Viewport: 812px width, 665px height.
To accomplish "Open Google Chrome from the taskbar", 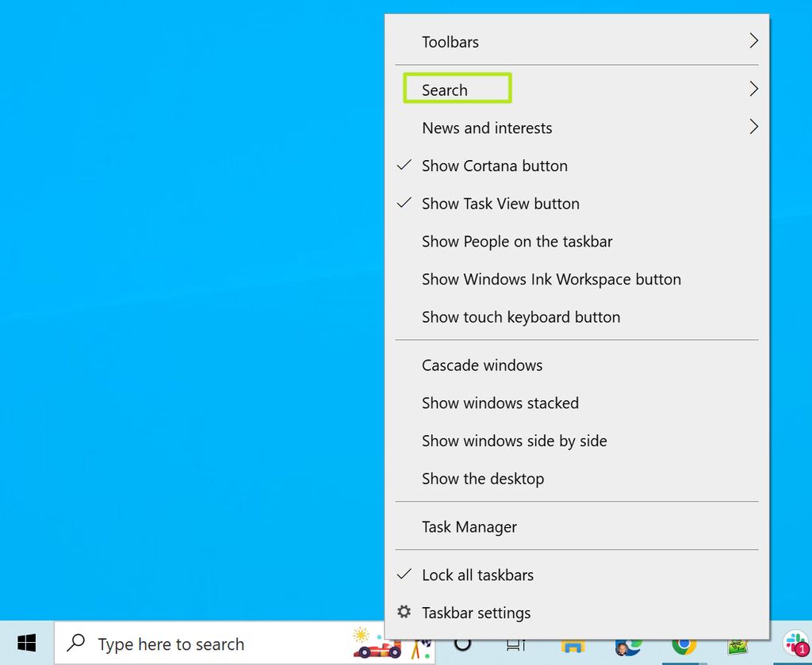I will tap(683, 646).
